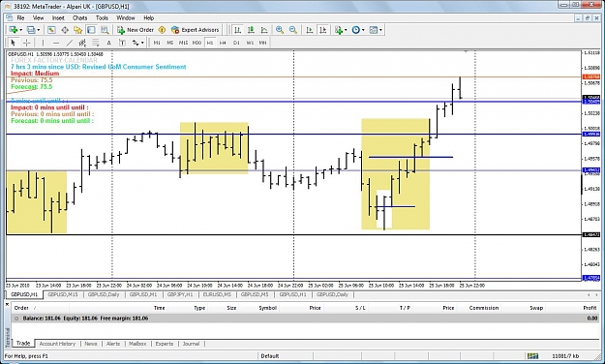Toggle the Terminal panel visibility

tap(91, 30)
